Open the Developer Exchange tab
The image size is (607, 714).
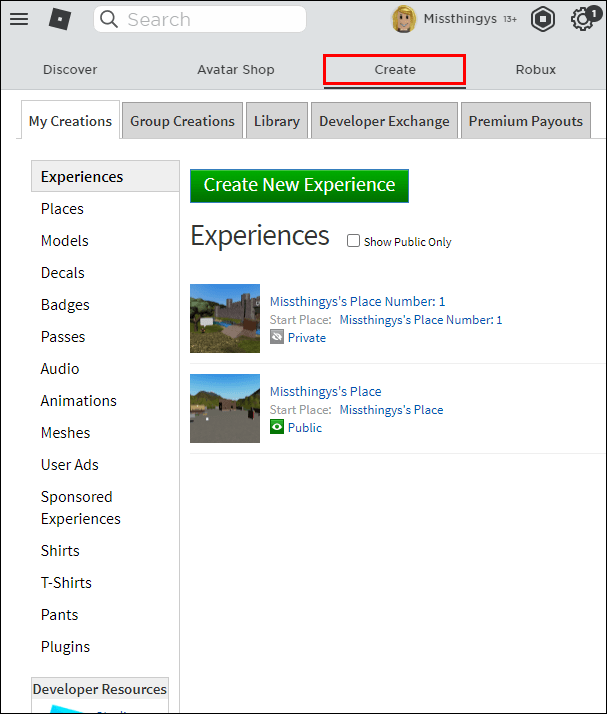(x=384, y=121)
